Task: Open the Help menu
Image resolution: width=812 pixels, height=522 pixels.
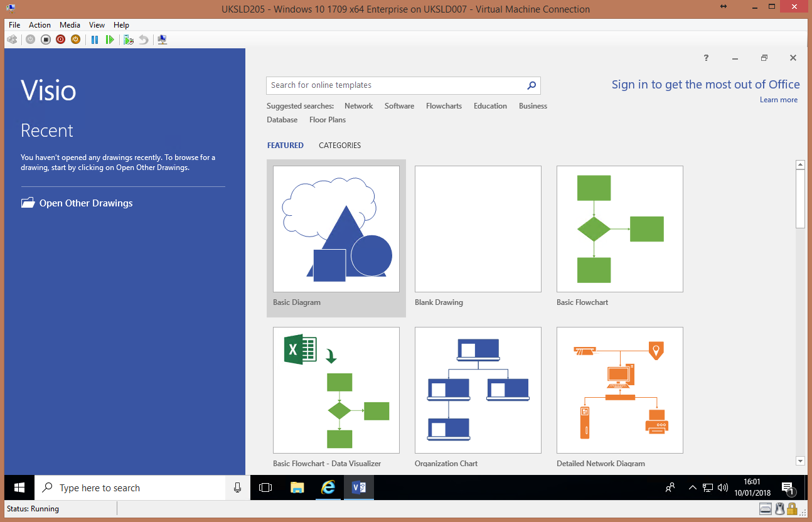Action: click(121, 25)
